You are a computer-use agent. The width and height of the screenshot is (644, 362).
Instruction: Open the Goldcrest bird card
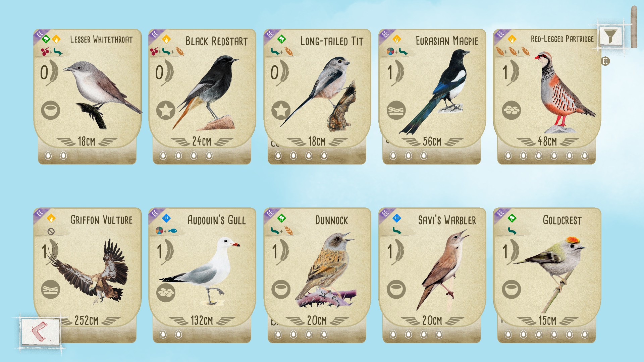[547, 275]
